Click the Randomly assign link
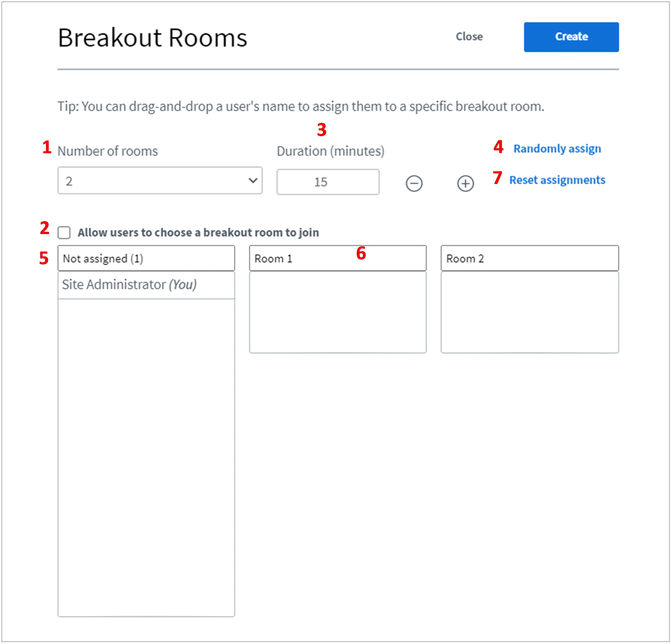671x644 pixels. [x=557, y=149]
